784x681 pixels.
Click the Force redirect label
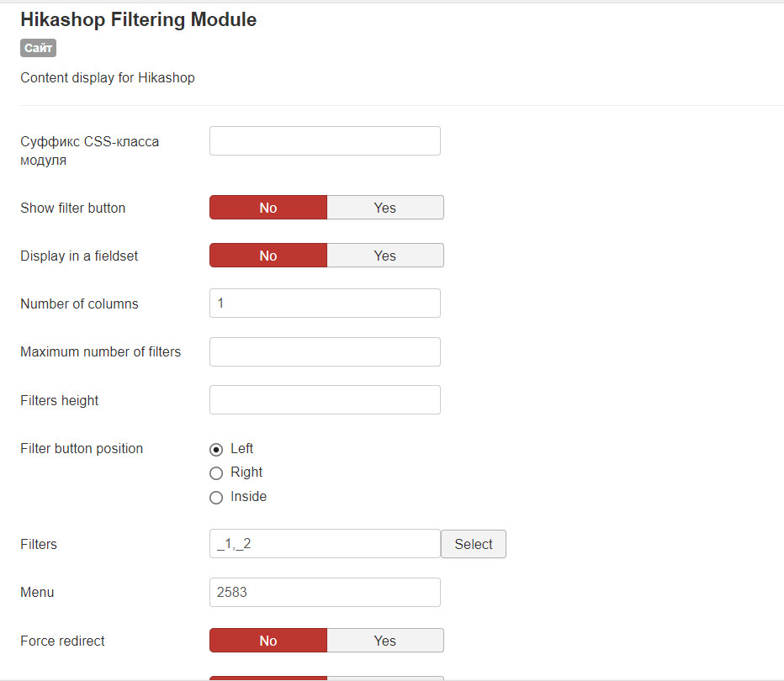click(62, 641)
